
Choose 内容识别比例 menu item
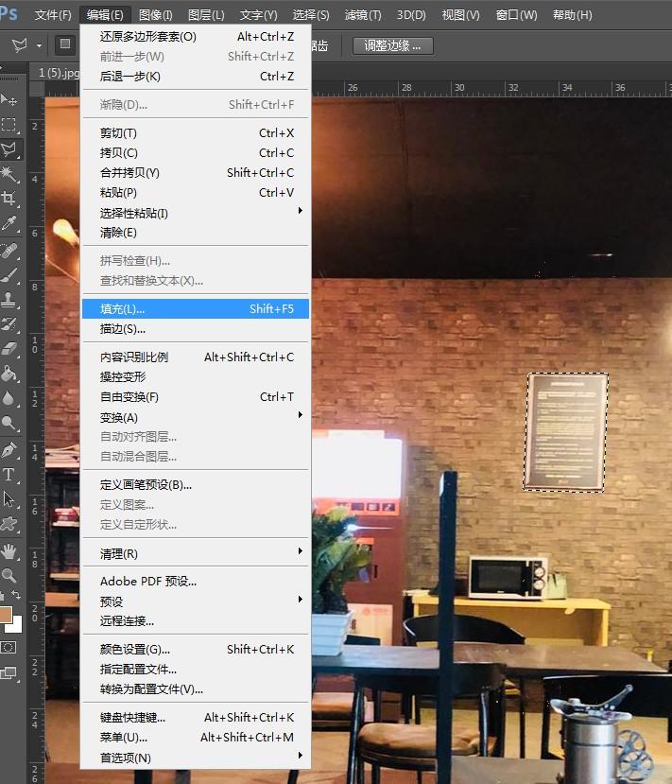[x=196, y=357]
